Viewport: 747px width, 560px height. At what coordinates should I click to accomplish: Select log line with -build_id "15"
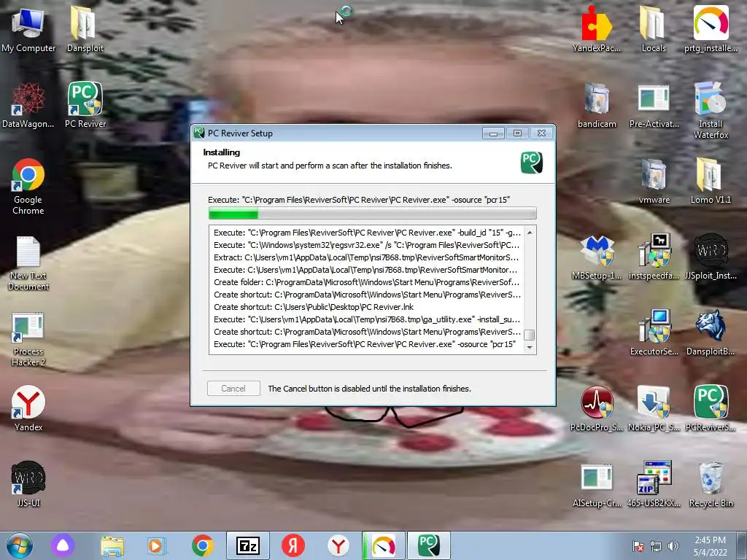coord(367,233)
